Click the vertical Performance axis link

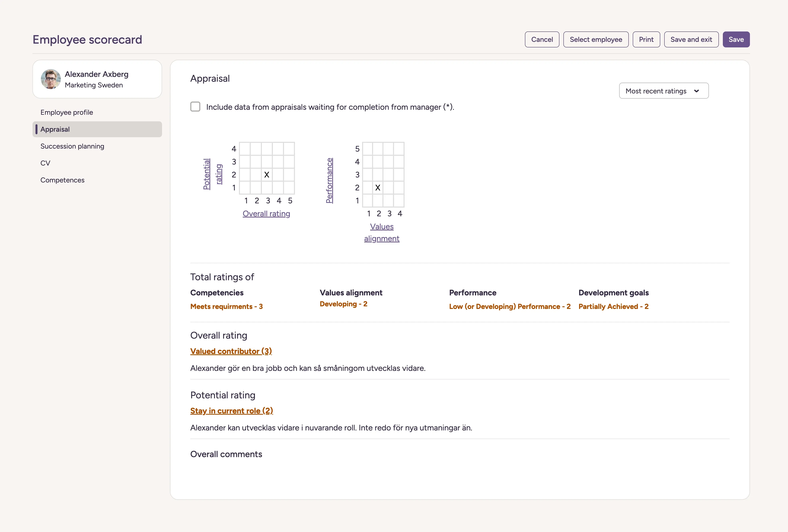[x=329, y=180]
